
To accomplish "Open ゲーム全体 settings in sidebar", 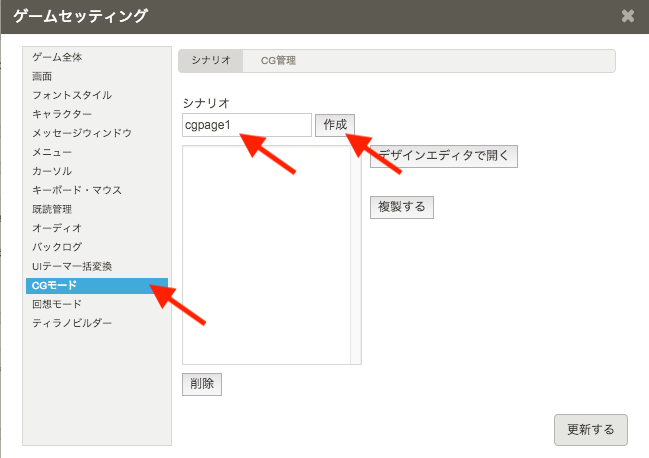I will [x=58, y=57].
